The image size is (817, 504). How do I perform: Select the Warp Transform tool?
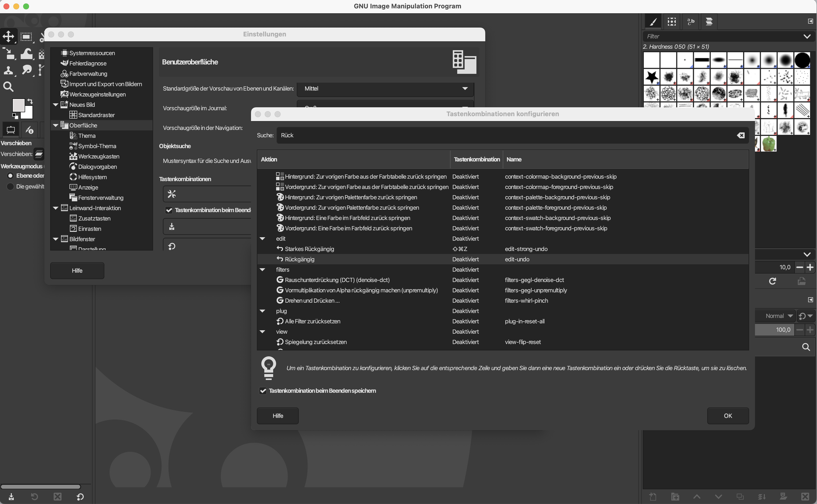[x=26, y=53]
